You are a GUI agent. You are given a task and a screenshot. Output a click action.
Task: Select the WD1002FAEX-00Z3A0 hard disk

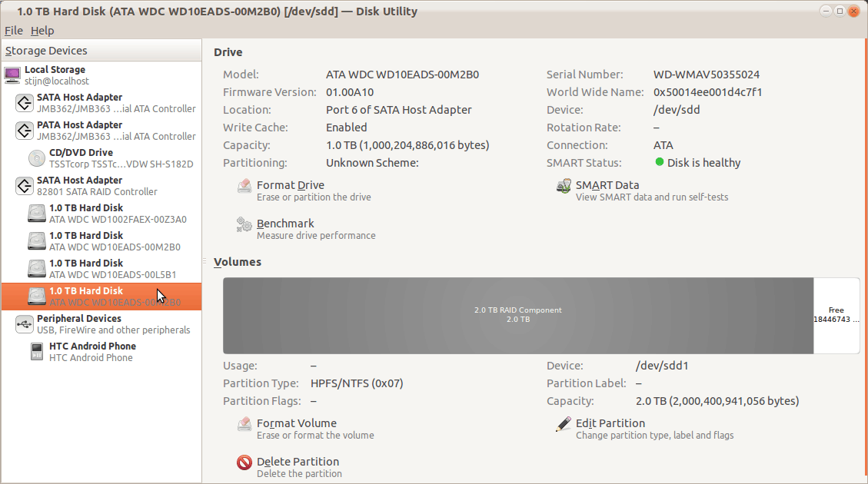coord(117,214)
